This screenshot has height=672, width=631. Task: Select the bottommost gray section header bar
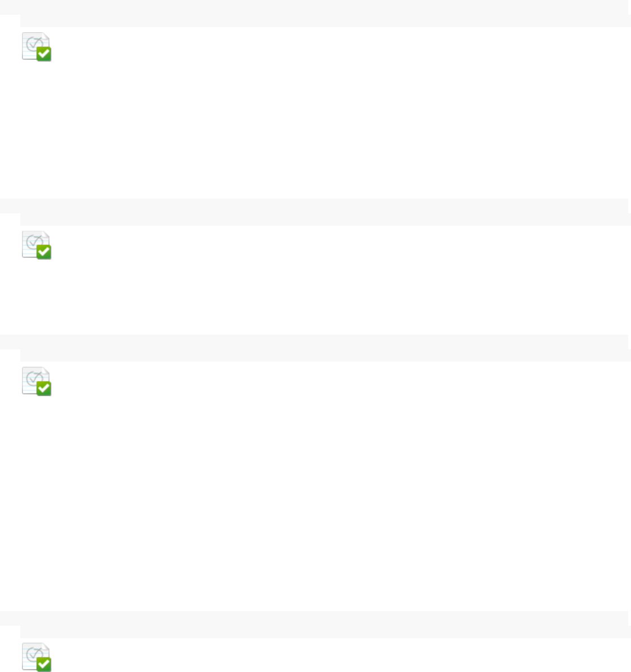coord(314,618)
